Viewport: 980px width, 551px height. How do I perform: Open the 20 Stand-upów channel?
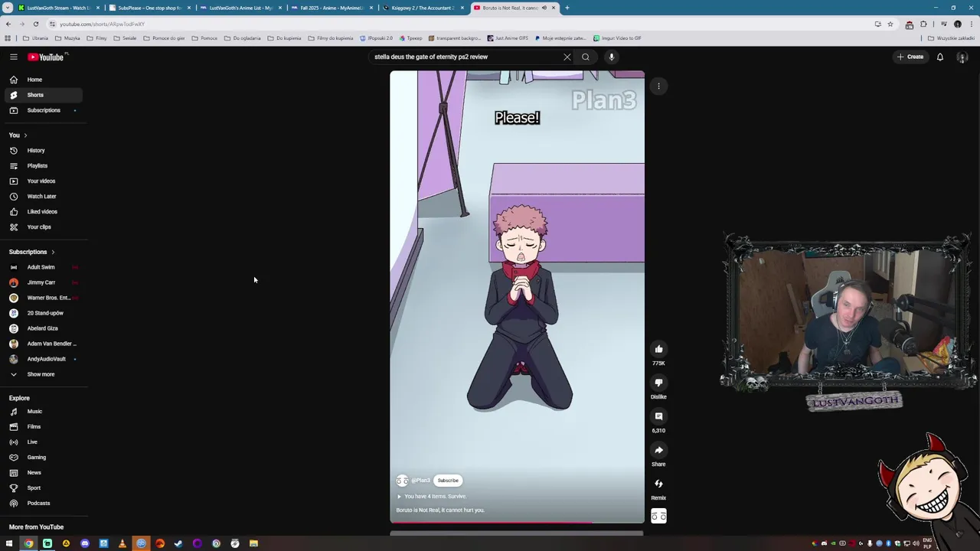pos(43,313)
